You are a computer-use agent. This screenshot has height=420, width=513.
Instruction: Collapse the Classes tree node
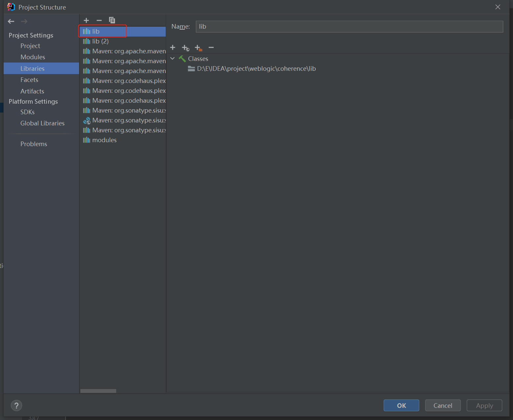point(172,59)
